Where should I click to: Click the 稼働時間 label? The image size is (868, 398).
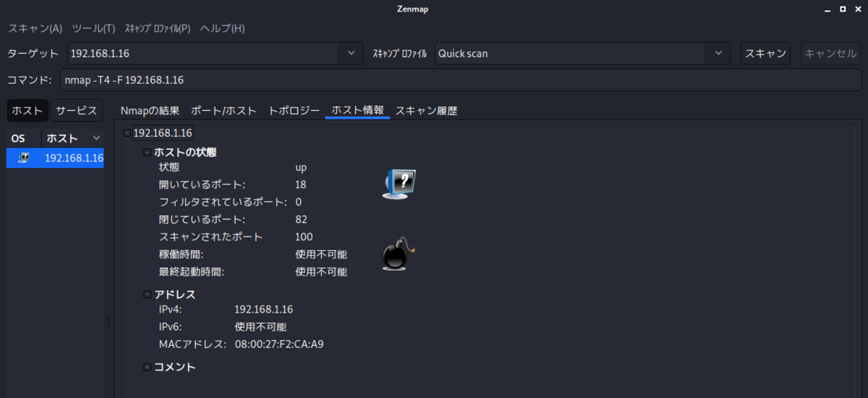(x=181, y=254)
